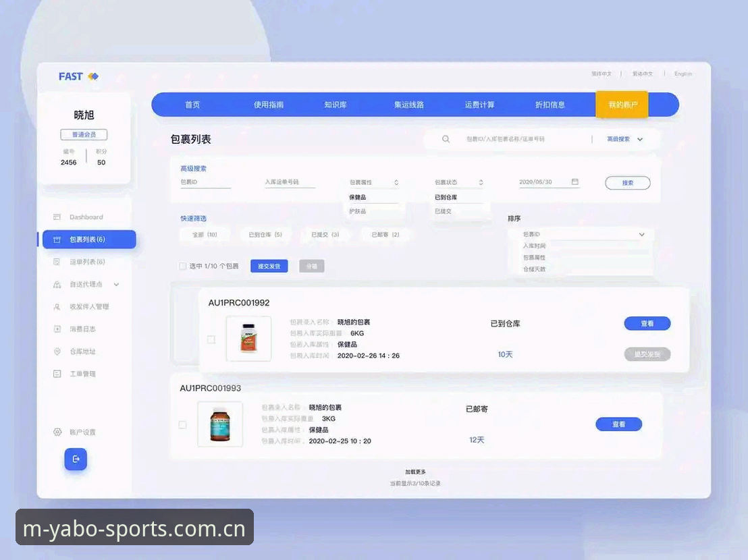Click the 账户设置 gear icon
Screen dimensions: 748x560
pyautogui.click(x=57, y=432)
